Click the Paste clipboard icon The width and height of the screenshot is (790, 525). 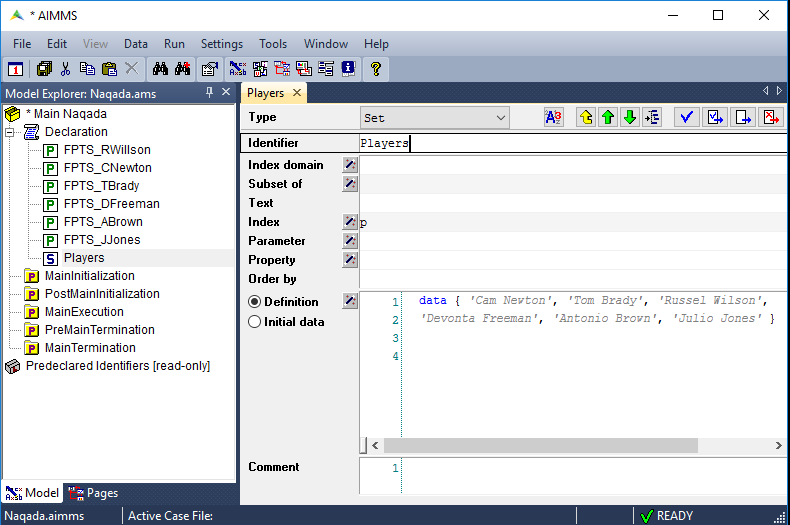point(109,69)
